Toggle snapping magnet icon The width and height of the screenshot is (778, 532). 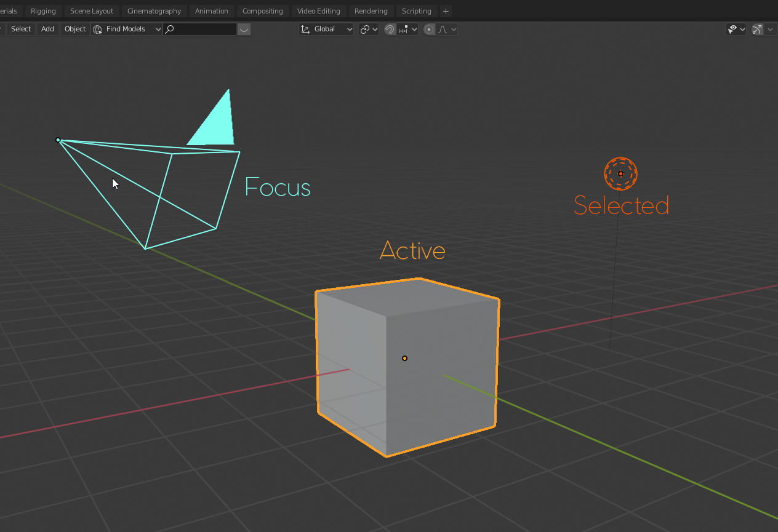click(390, 29)
